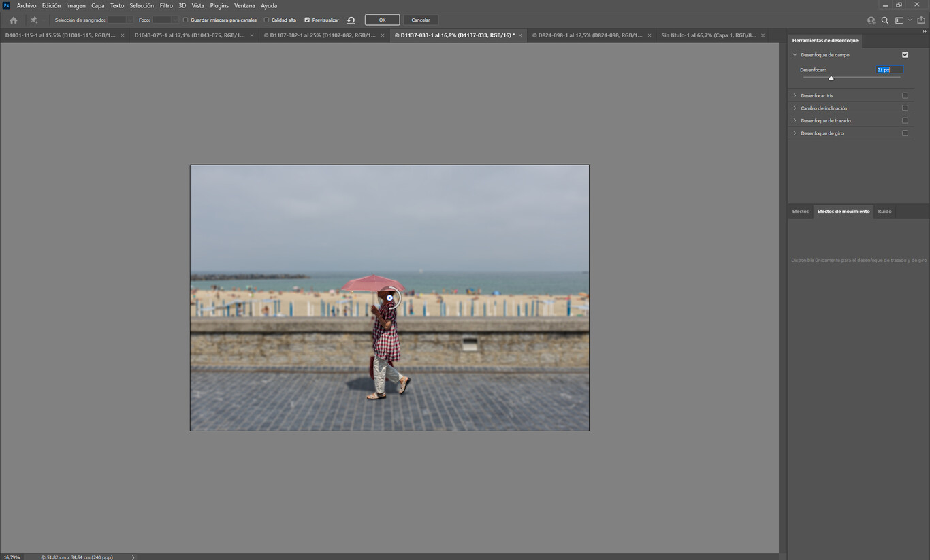The image size is (930, 560).
Task: Disable the Previsualizar checkbox
Action: click(306, 20)
